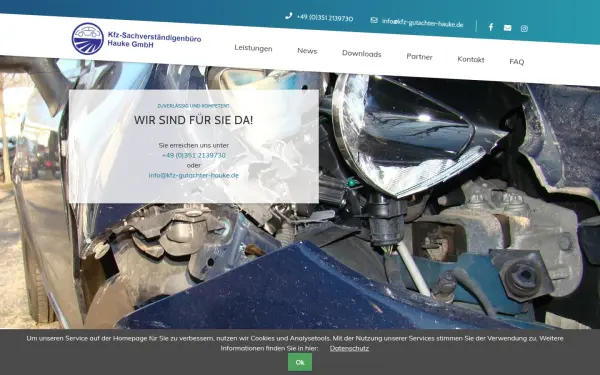
Task: Click the phone icon in top bar
Action: (x=289, y=16)
